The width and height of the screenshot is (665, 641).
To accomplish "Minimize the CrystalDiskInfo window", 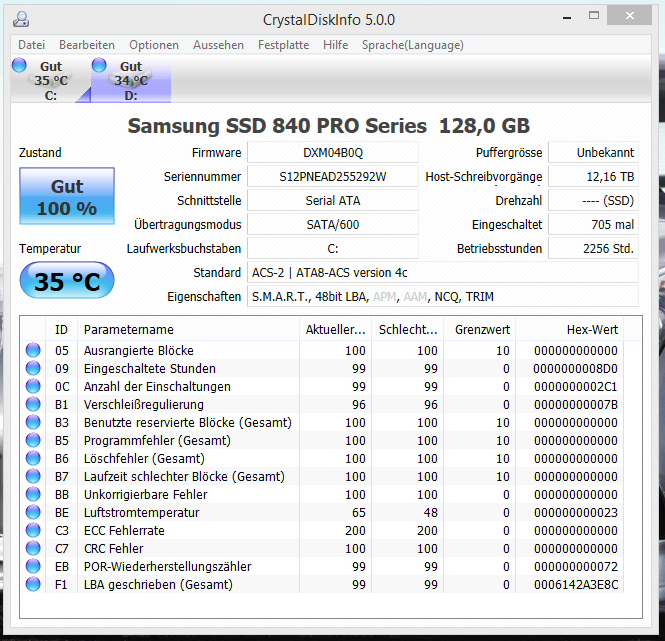I will (x=567, y=17).
